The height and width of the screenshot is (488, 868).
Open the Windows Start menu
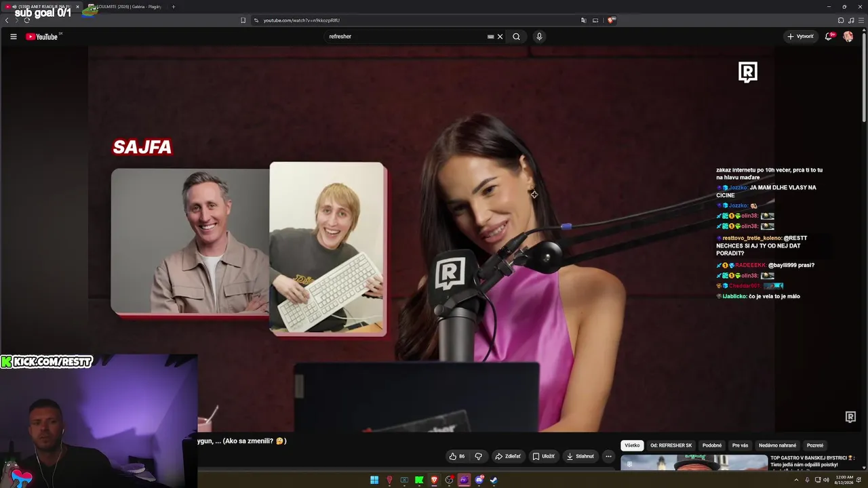[374, 481]
